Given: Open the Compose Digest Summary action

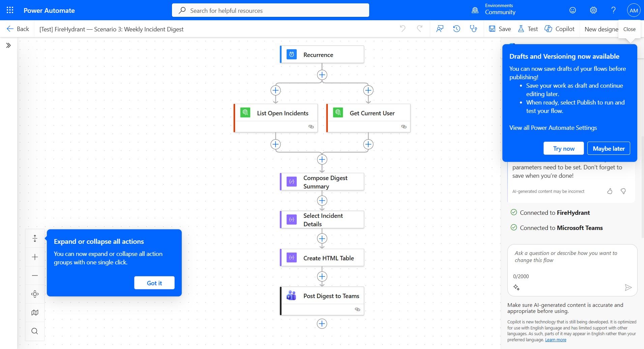Looking at the screenshot, I should point(322,182).
